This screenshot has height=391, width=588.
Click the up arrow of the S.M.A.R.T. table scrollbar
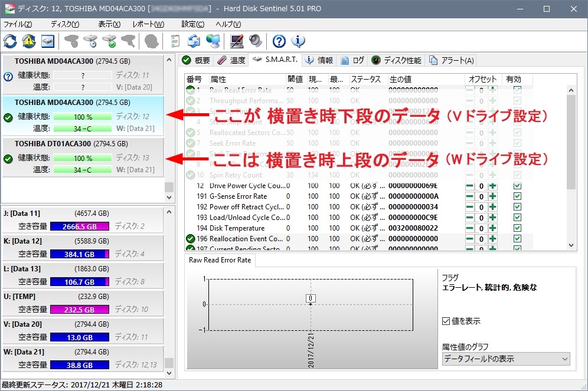(x=571, y=90)
